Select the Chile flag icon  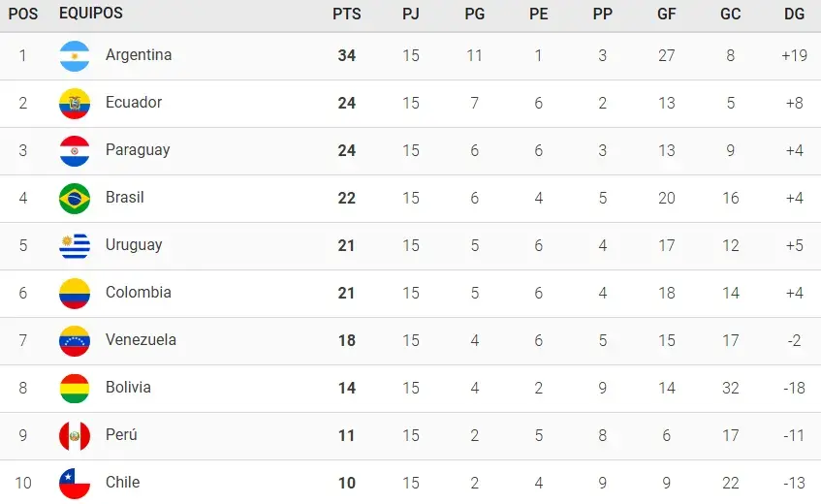[75, 484]
